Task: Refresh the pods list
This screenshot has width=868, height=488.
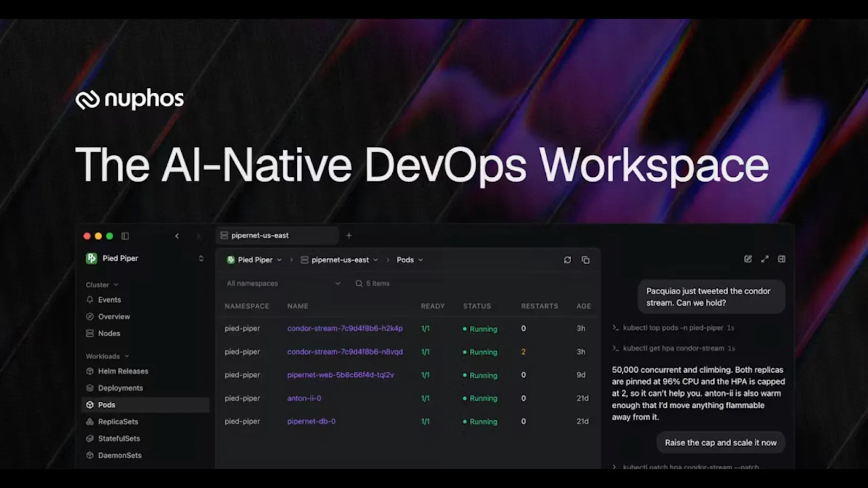Action: coord(567,260)
